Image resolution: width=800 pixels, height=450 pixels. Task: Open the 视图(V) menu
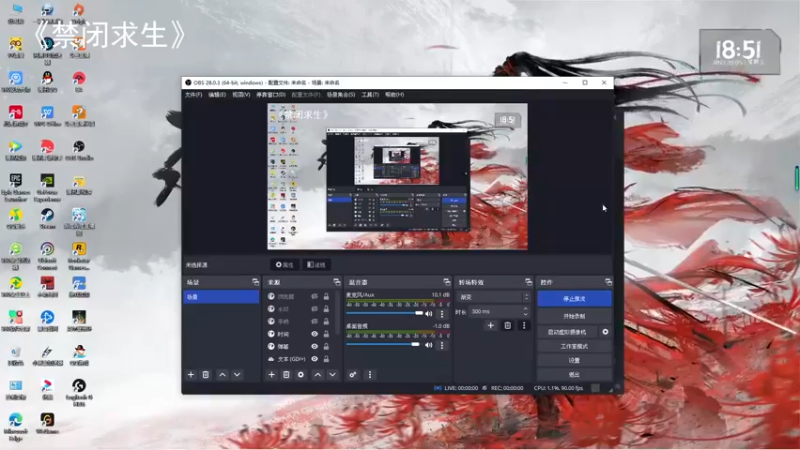tap(241, 95)
